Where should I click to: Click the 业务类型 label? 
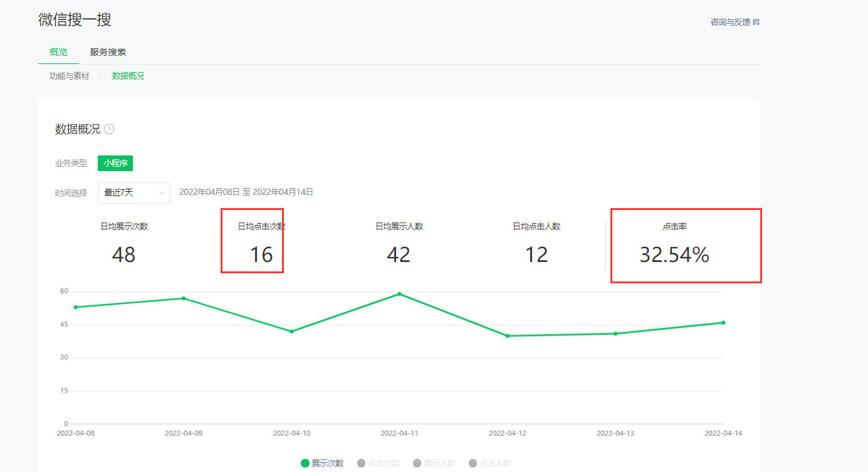71,163
